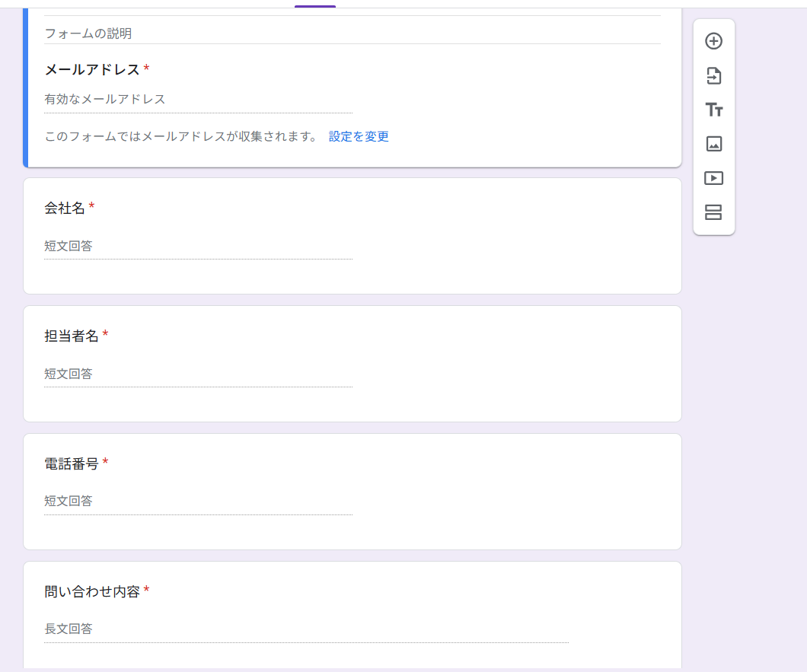
Task: Click the import questions icon
Action: pyautogui.click(x=713, y=75)
